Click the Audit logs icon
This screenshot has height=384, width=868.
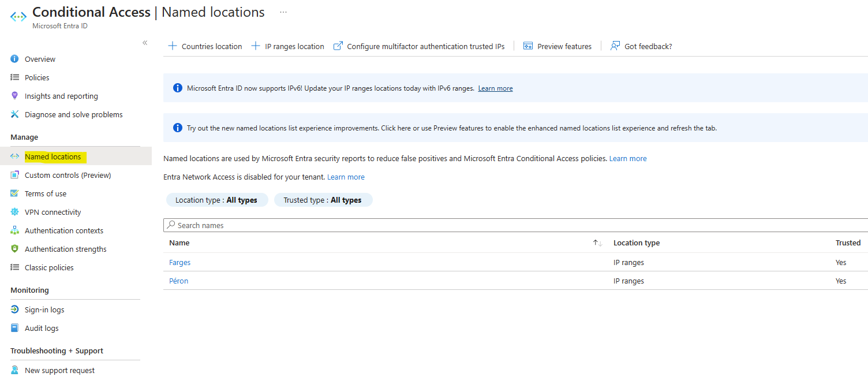point(15,328)
